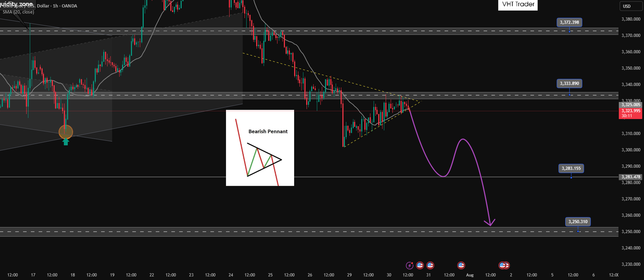
Task: Open the purple lightning latest-updates icon
Action: [409, 265]
